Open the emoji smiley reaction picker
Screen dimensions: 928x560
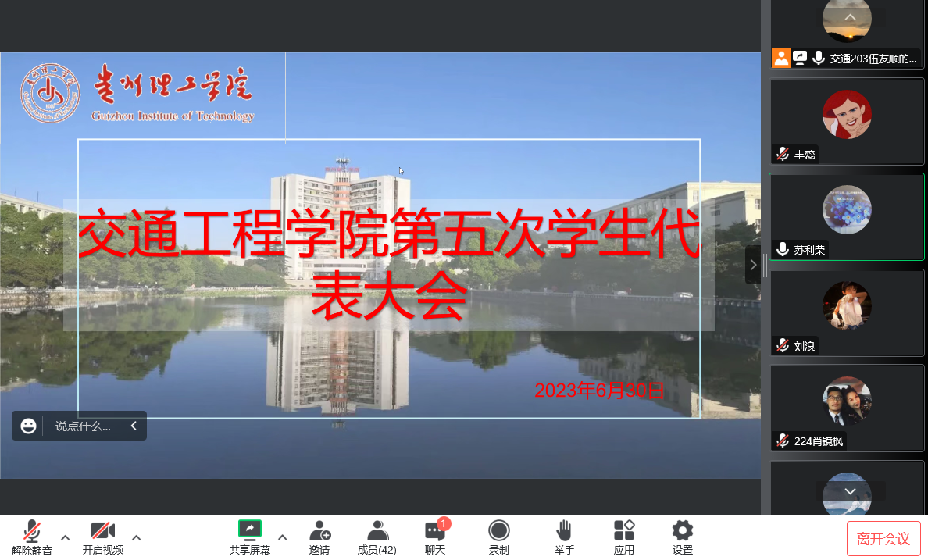coord(29,426)
